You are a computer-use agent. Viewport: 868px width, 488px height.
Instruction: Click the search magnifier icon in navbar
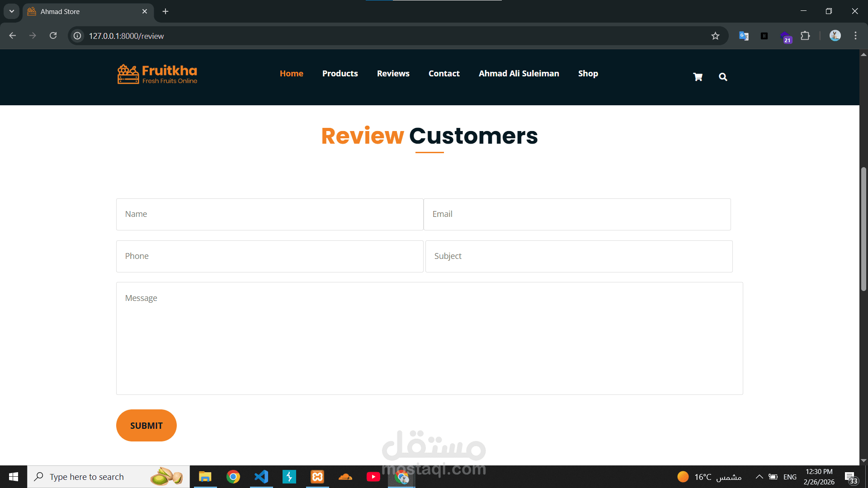723,77
